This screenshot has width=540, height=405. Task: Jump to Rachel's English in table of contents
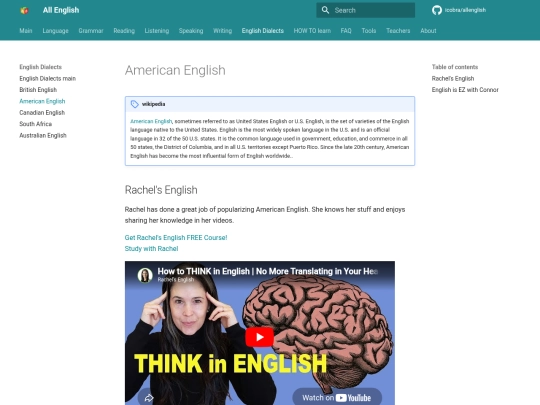pyautogui.click(x=453, y=79)
